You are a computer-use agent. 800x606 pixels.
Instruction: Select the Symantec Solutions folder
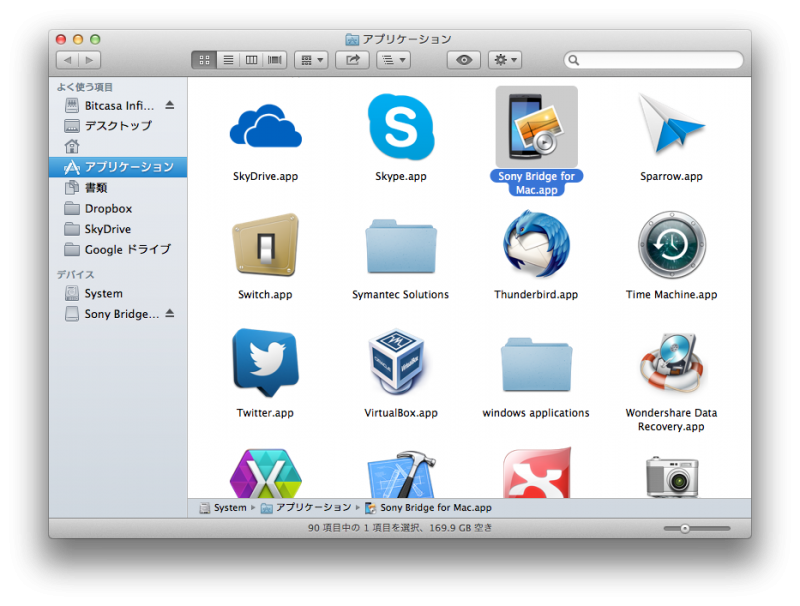point(401,246)
